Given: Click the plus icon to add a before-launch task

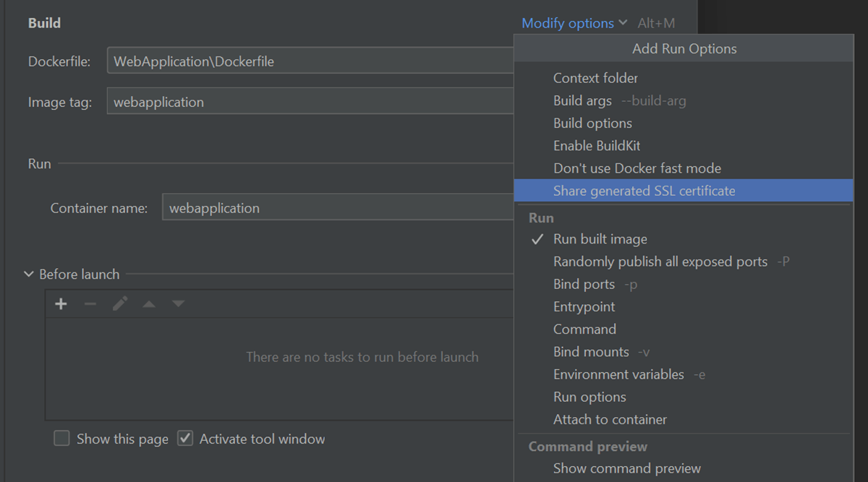Looking at the screenshot, I should [x=61, y=304].
